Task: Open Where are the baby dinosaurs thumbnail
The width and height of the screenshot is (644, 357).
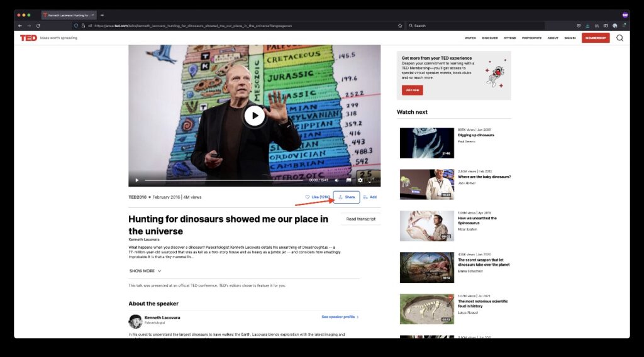Action: click(x=427, y=185)
